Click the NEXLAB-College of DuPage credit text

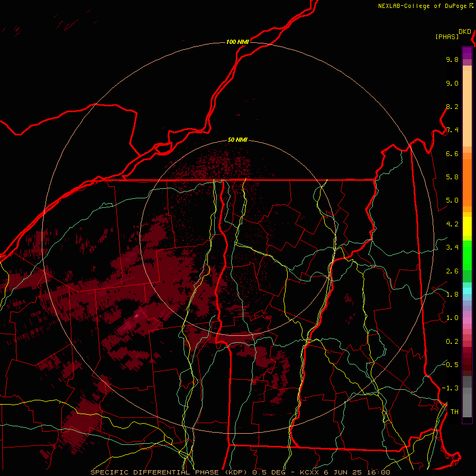(423, 6)
